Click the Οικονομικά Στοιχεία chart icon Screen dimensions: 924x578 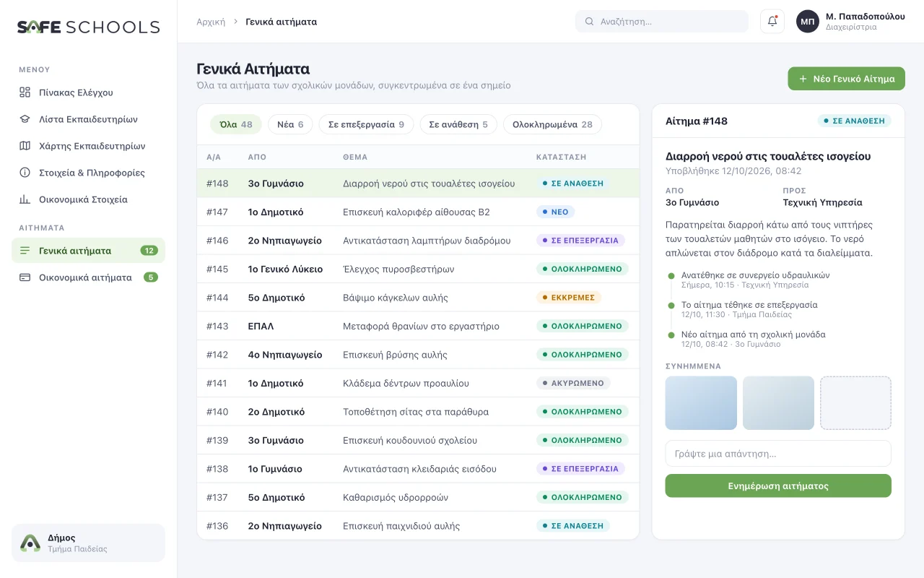click(25, 199)
